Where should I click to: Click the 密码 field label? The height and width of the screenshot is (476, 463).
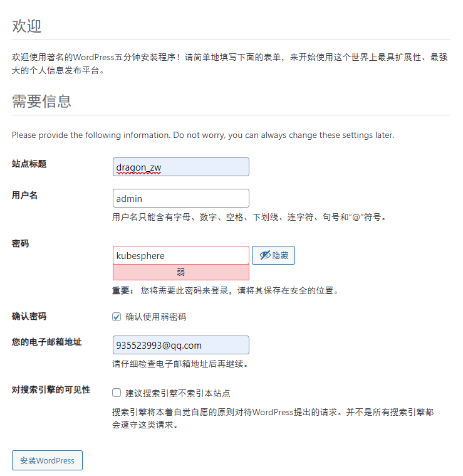pyautogui.click(x=20, y=243)
